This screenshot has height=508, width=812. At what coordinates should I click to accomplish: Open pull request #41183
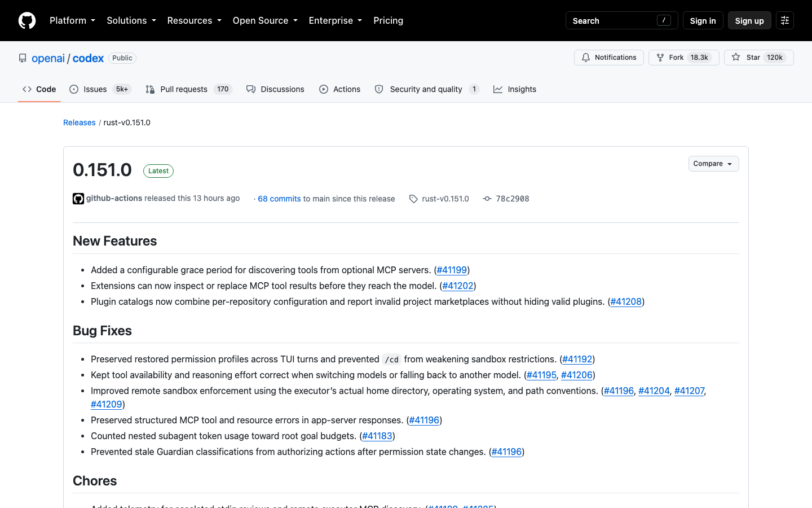pos(377,436)
